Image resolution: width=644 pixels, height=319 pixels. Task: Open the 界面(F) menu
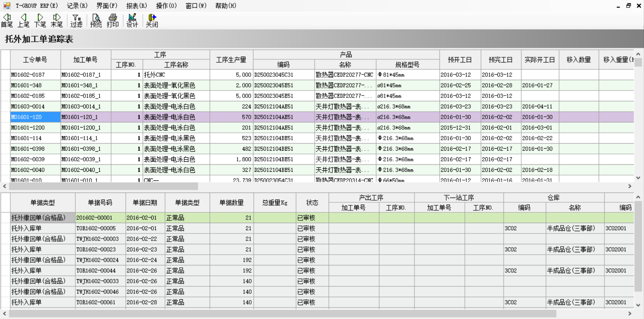pyautogui.click(x=107, y=6)
